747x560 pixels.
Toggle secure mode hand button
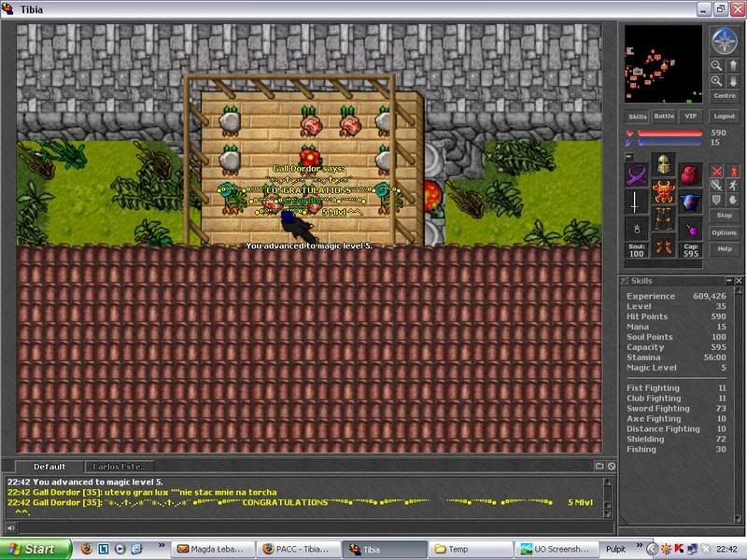pos(733,200)
